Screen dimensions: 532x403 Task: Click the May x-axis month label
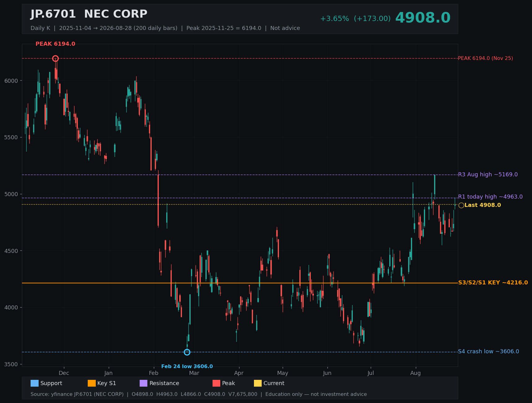tap(283, 373)
